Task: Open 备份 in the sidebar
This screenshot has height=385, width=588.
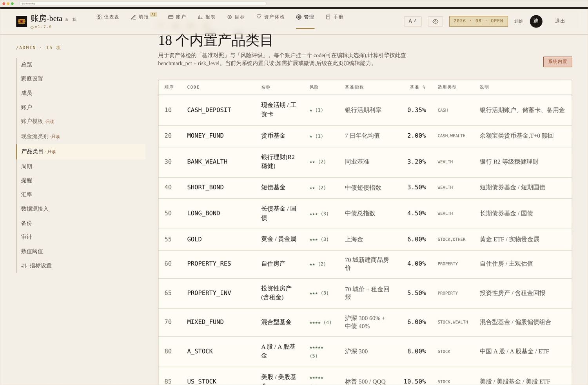Action: click(x=27, y=223)
